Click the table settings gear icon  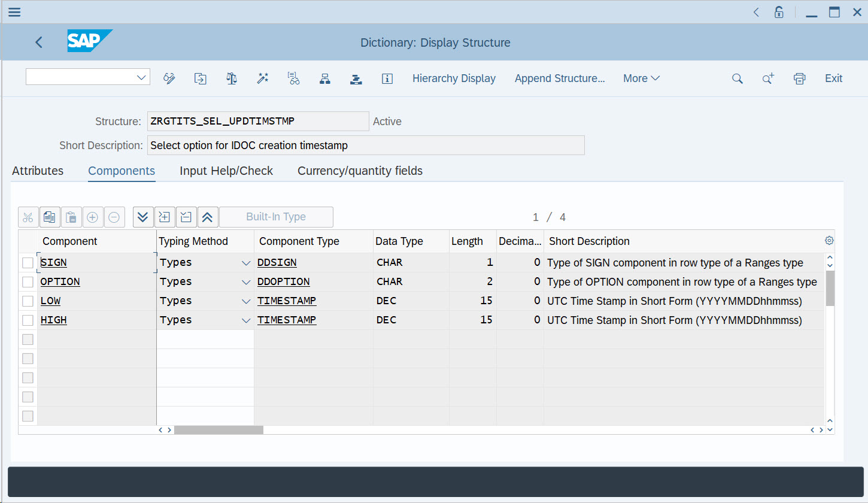(x=829, y=241)
